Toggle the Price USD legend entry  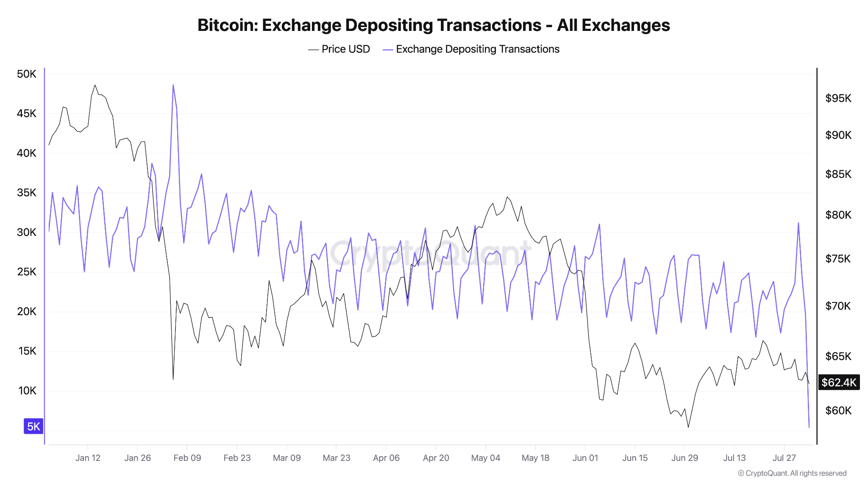(x=339, y=49)
